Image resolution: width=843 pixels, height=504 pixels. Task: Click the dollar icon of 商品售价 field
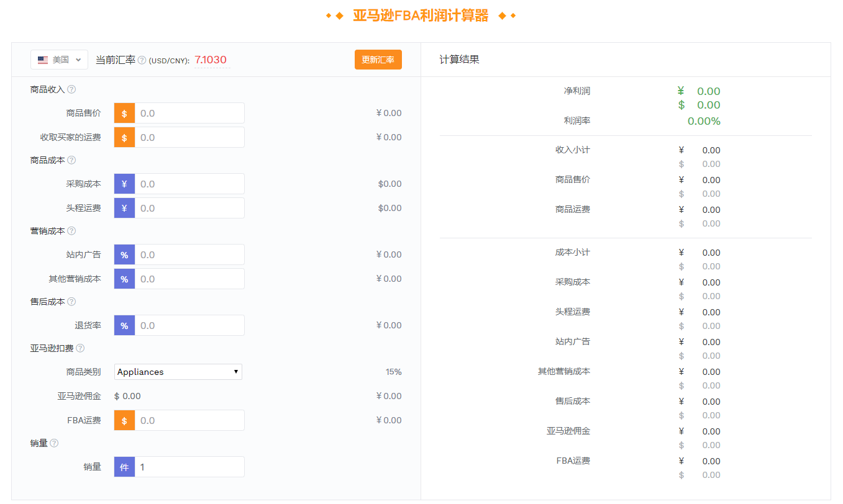pos(124,114)
